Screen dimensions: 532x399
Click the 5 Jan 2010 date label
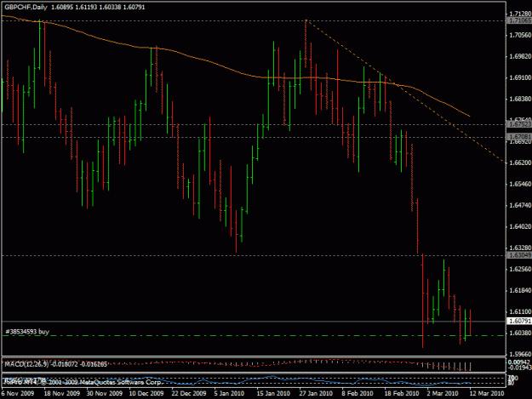coord(229,393)
